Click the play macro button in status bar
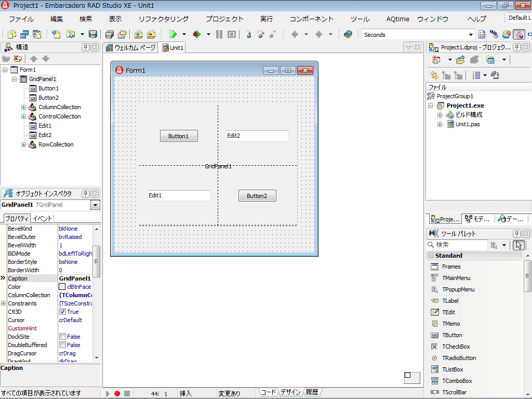This screenshot has height=399, width=532. (x=108, y=394)
